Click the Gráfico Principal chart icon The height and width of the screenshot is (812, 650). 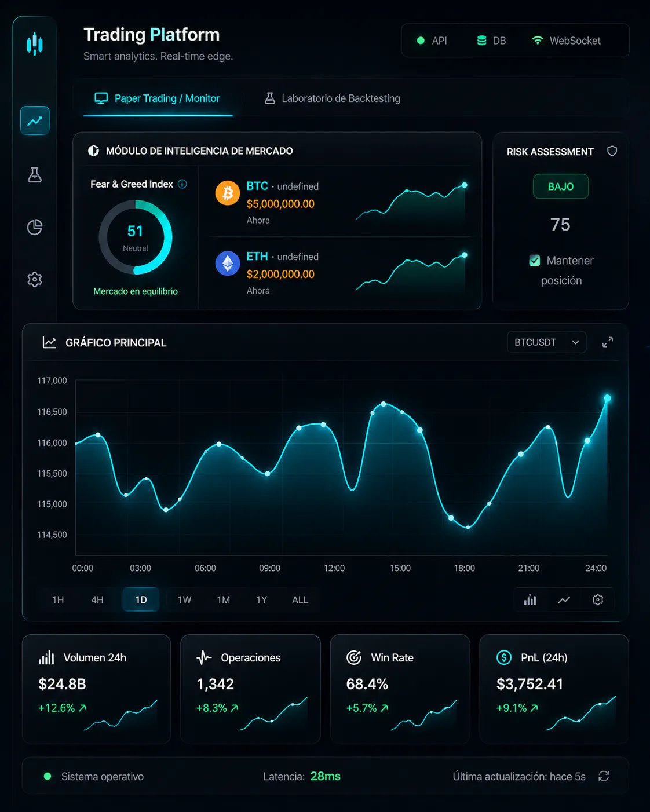[x=49, y=342]
